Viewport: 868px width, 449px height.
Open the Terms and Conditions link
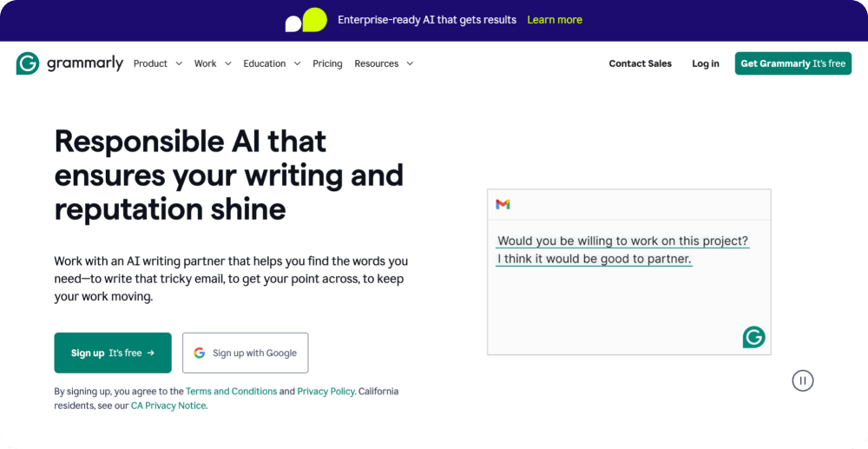pos(232,392)
